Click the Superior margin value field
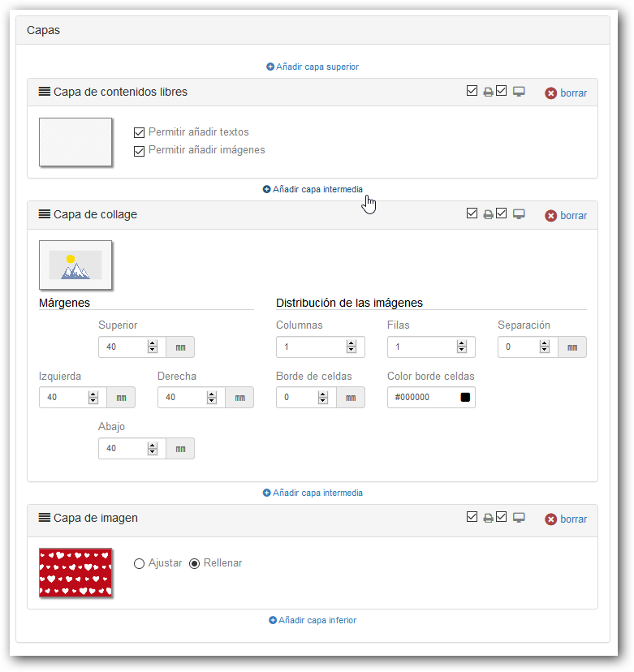 132,347
